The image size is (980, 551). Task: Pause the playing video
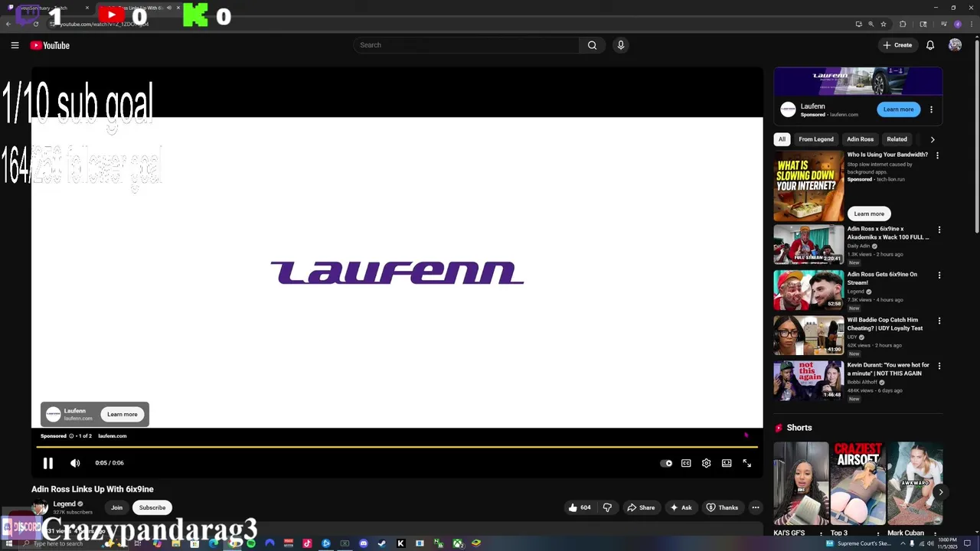[47, 463]
